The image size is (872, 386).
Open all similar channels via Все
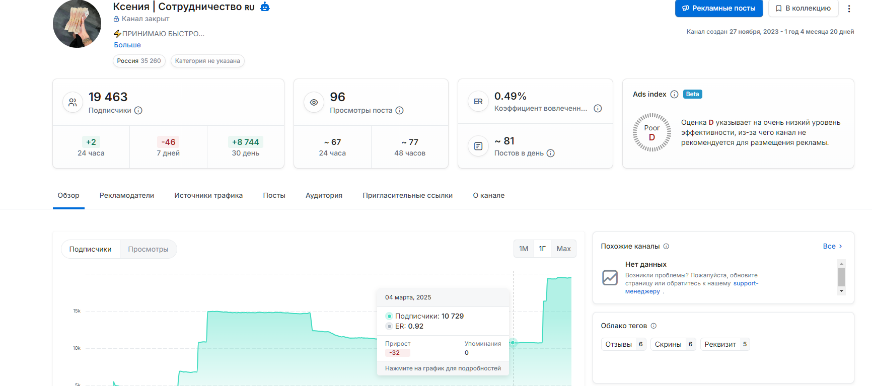[833, 246]
